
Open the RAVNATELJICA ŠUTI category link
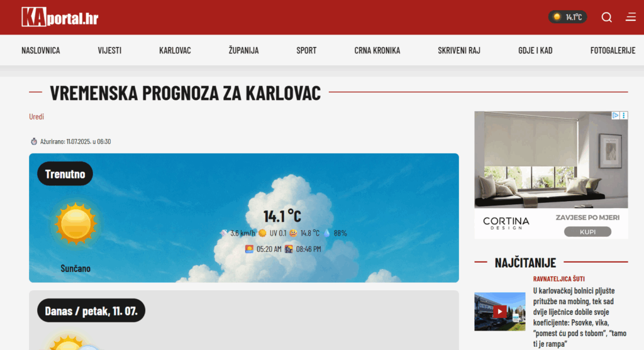558,278
